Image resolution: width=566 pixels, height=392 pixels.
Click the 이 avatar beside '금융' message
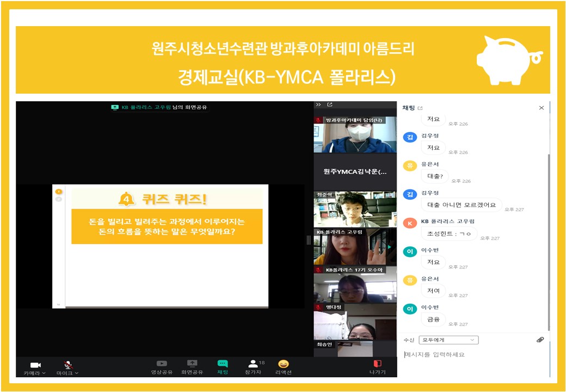pos(410,309)
